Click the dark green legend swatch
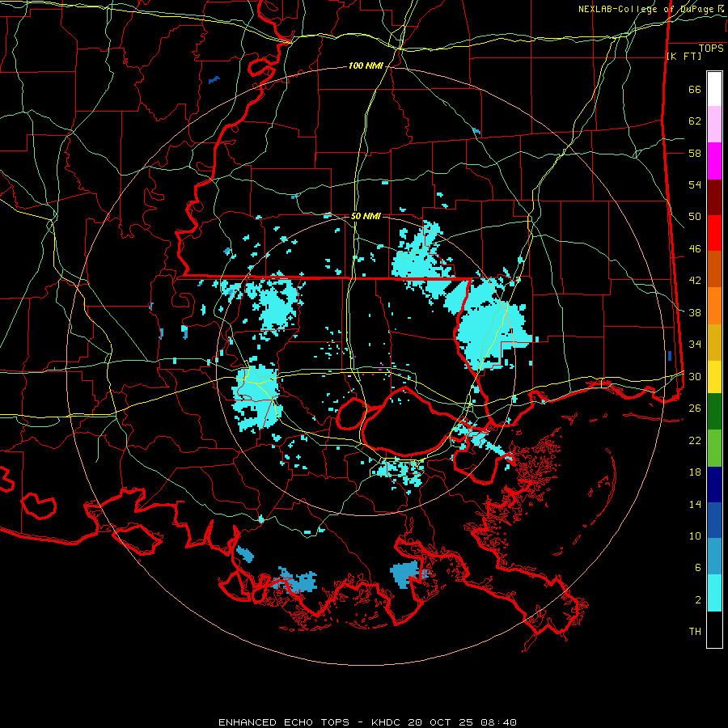The image size is (728, 728). pos(714,412)
